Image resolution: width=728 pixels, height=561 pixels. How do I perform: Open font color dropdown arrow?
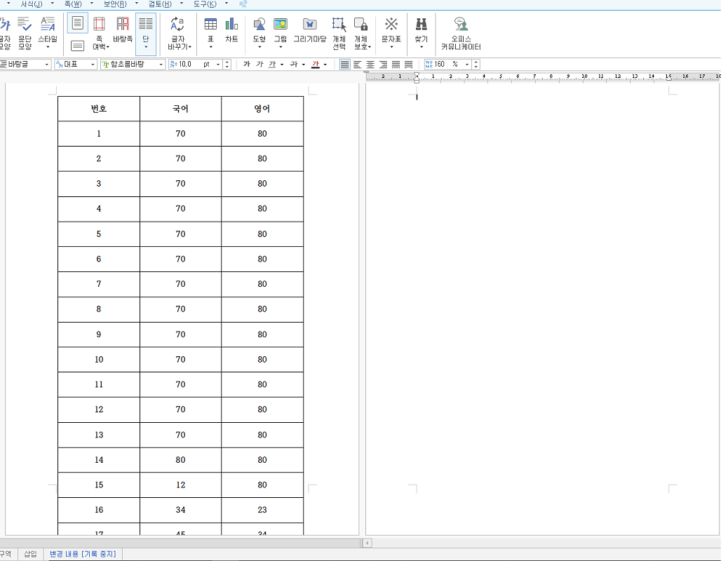[325, 65]
